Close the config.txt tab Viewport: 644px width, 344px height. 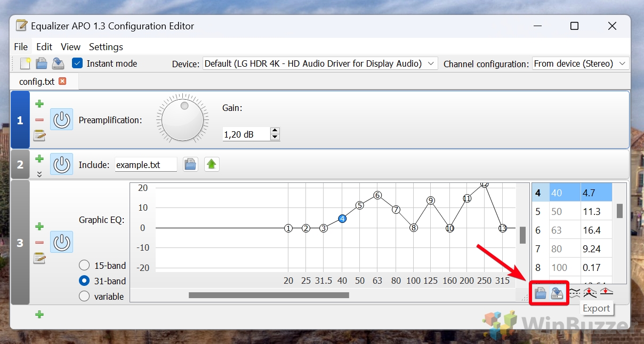coord(62,82)
